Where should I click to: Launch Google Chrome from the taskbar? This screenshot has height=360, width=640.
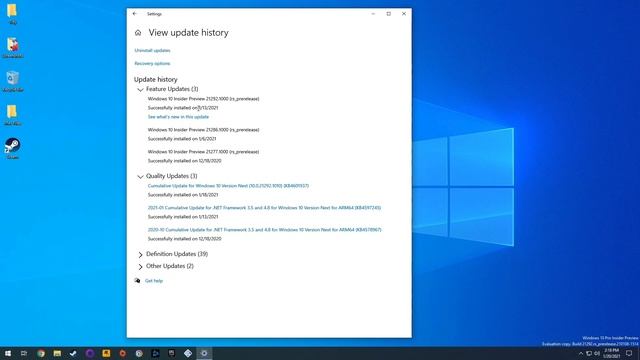(41, 353)
